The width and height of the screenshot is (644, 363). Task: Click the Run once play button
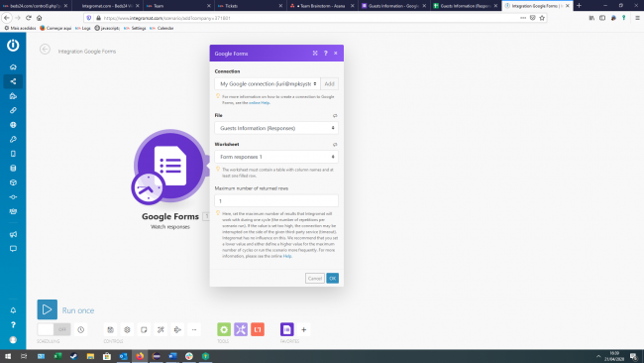coord(48,309)
